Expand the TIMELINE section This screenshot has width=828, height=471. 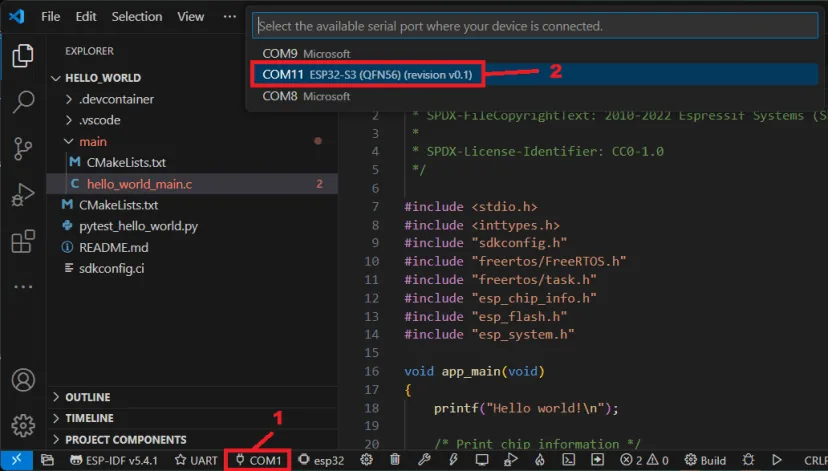(x=193, y=418)
